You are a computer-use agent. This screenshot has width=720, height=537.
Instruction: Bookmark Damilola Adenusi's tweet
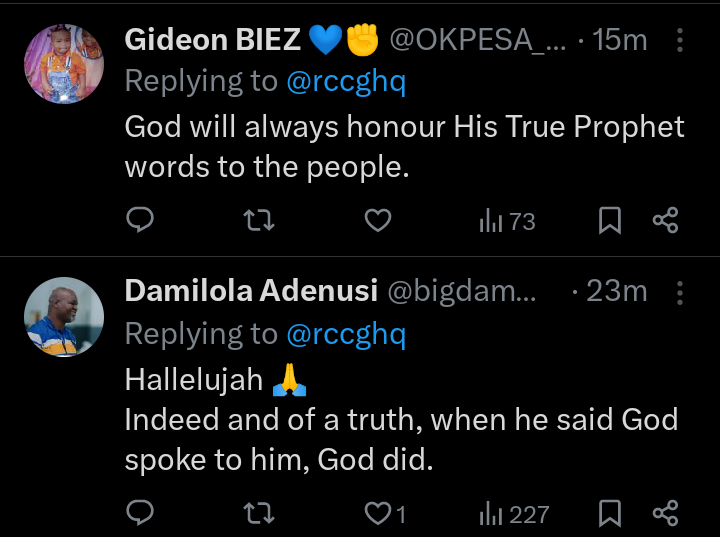pyautogui.click(x=610, y=513)
